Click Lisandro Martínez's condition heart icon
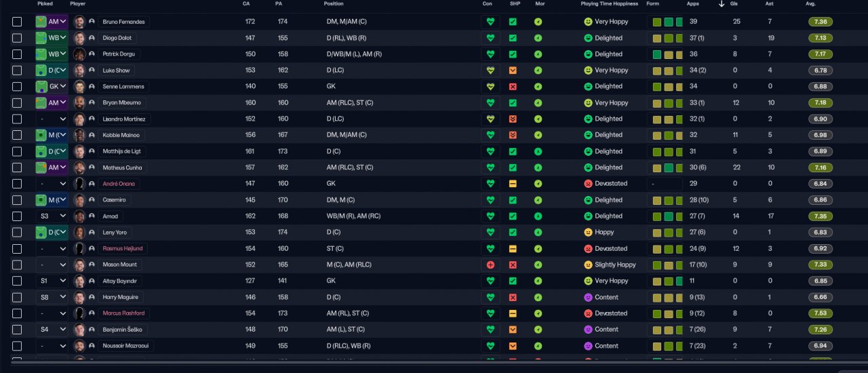The image size is (868, 373). (x=490, y=119)
